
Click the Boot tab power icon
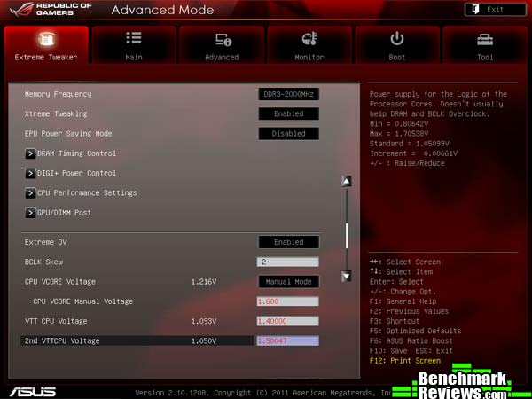(396, 39)
